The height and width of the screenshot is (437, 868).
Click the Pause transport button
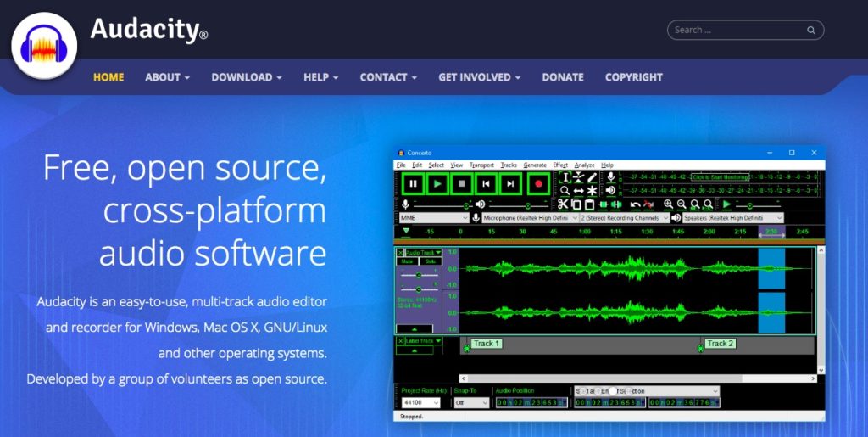point(413,184)
